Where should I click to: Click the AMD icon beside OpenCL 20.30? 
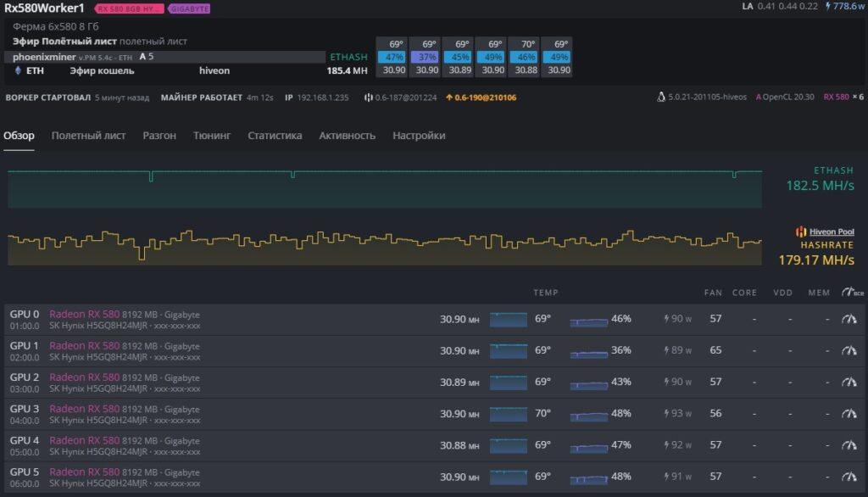[759, 97]
